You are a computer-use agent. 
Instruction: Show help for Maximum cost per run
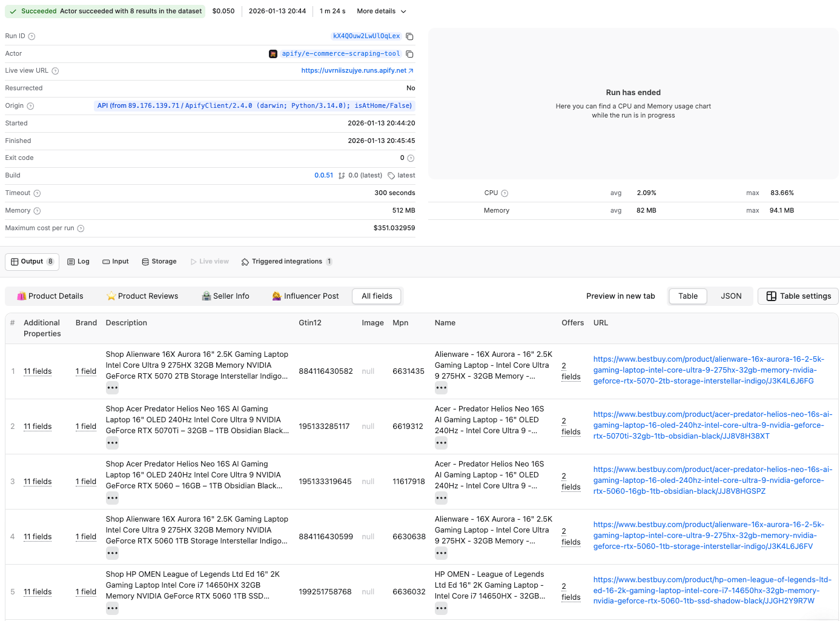pyautogui.click(x=81, y=228)
